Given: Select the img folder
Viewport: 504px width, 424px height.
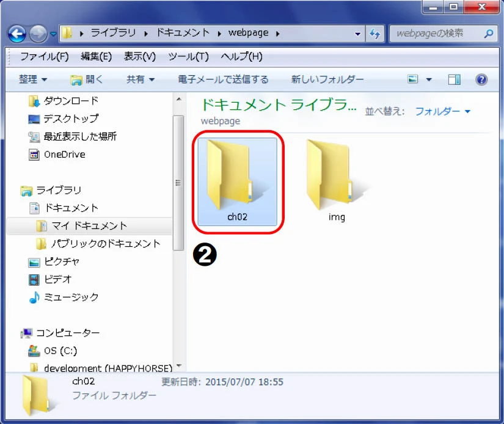Looking at the screenshot, I should (x=336, y=181).
